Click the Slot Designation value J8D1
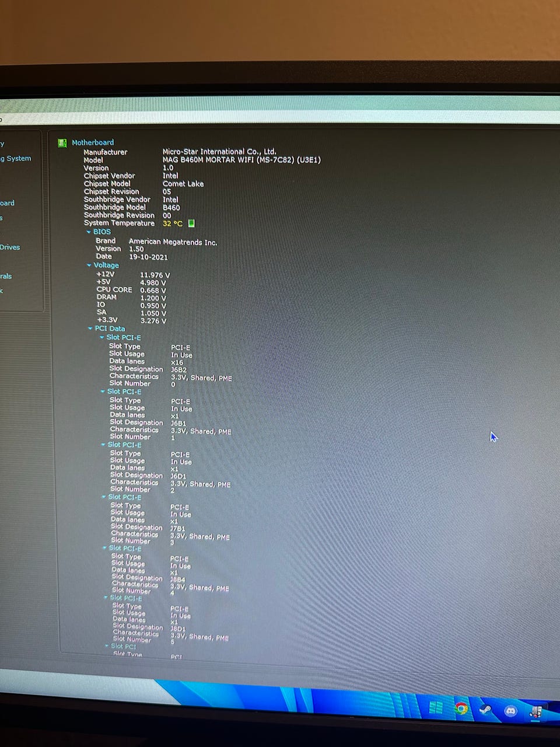 (178, 630)
